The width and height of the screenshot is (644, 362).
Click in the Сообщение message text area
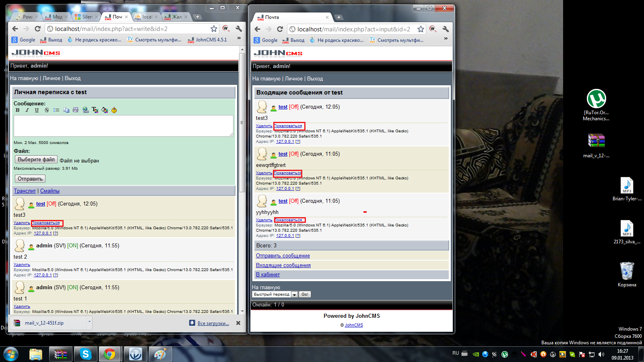click(124, 126)
